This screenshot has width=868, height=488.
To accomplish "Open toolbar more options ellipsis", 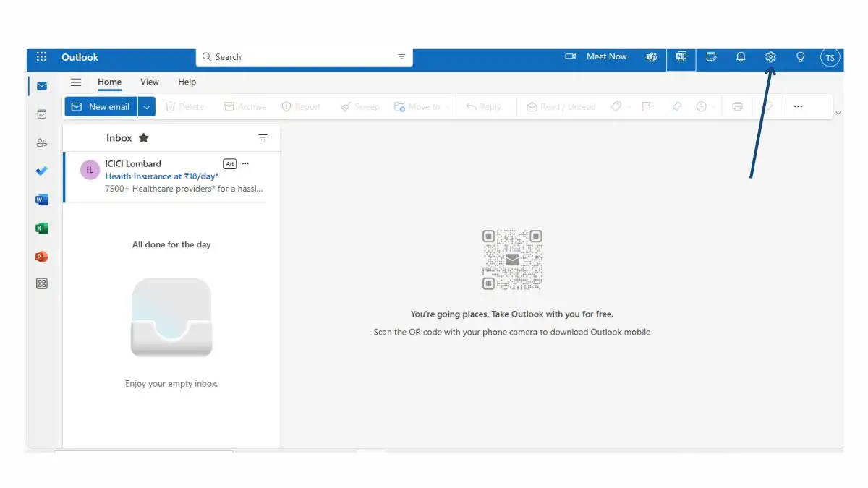I will click(798, 106).
